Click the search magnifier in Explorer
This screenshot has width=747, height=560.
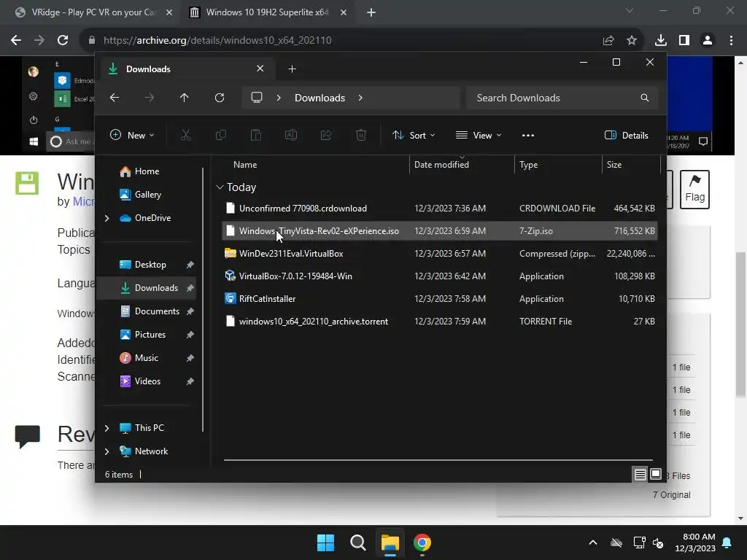pyautogui.click(x=645, y=98)
